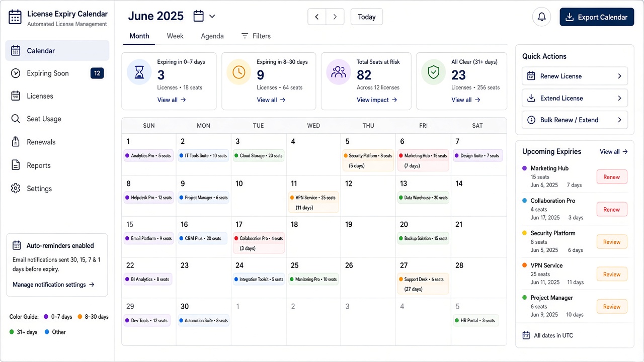The image size is (644, 362).
Task: Click the shield check icon on All Clear card
Action: (x=433, y=72)
